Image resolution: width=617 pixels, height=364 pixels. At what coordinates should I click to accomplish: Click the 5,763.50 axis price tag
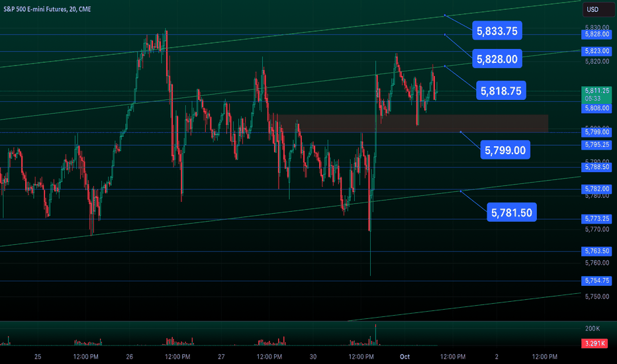click(x=597, y=251)
